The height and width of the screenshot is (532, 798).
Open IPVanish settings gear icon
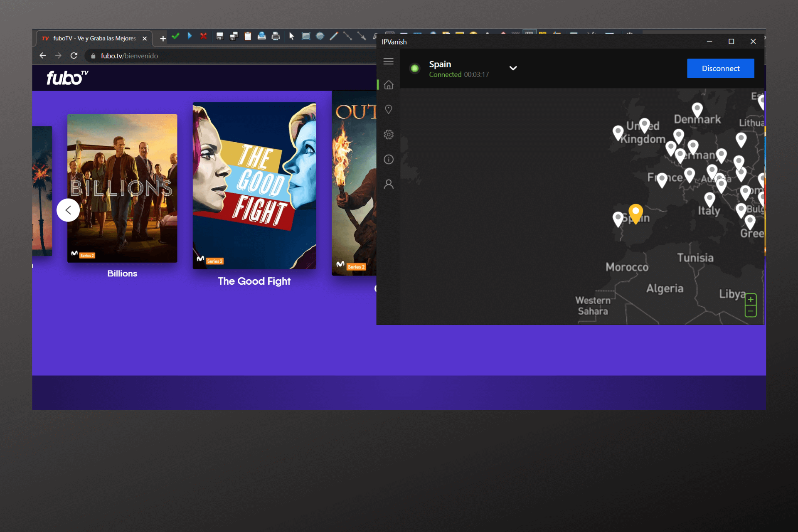388,134
